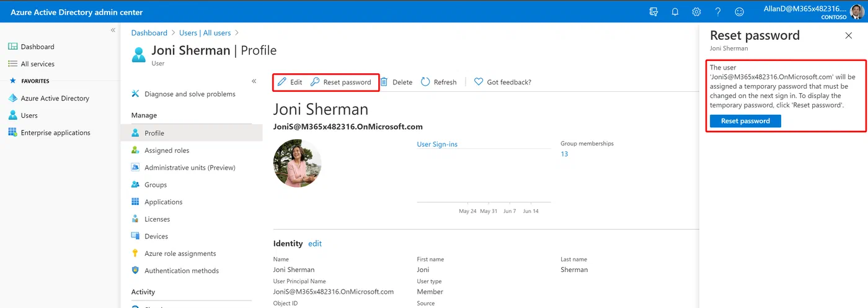Click the Dashboard breadcrumb link

(x=149, y=33)
